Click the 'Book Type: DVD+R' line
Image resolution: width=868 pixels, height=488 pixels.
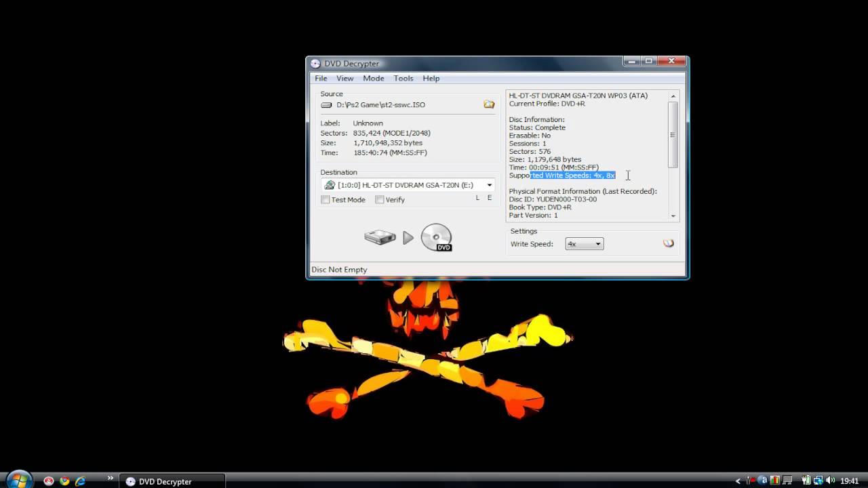point(540,207)
